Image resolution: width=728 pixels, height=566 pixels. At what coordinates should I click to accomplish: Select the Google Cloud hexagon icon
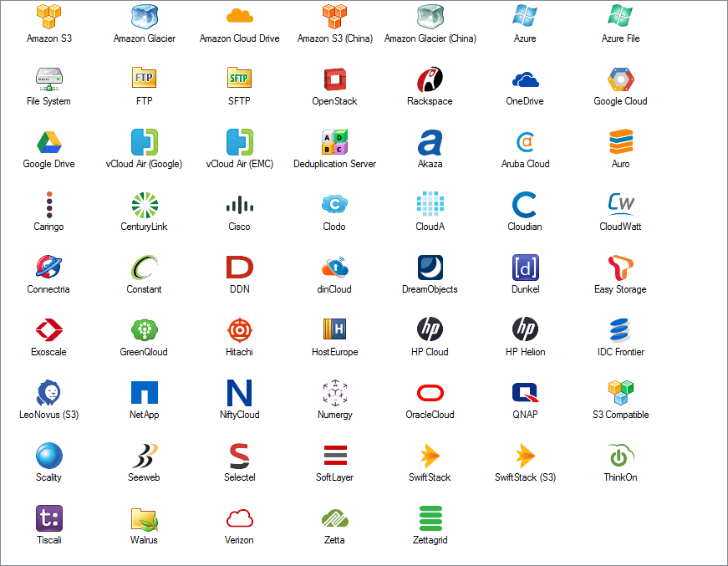620,79
